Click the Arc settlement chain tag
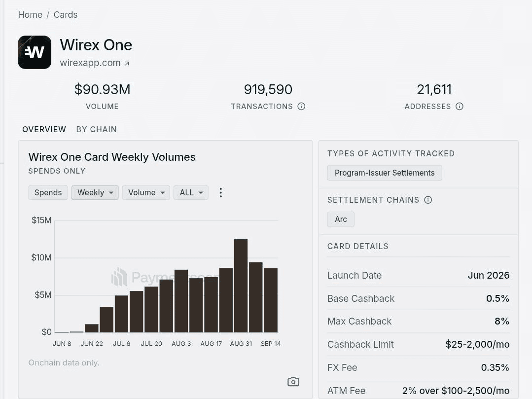The width and height of the screenshot is (532, 399). coord(341,219)
